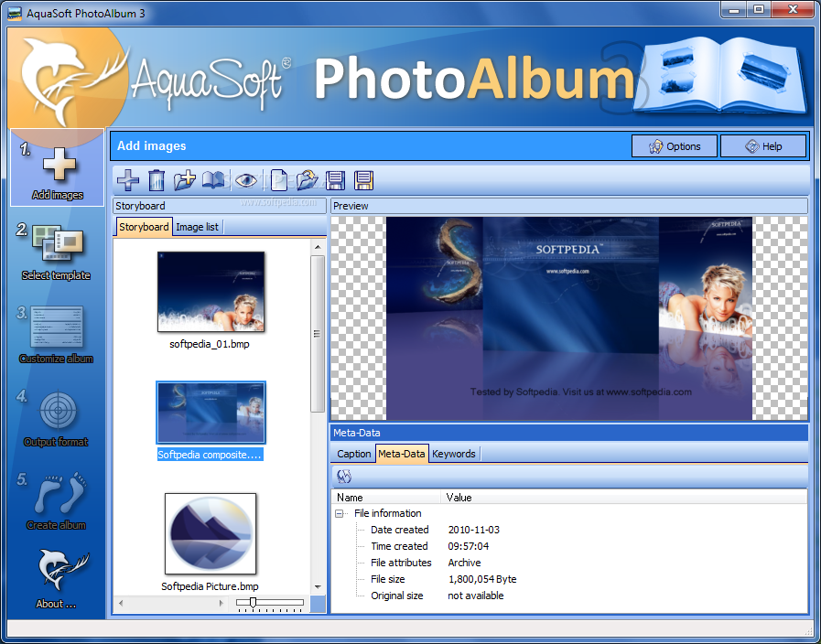Click the blank page New project icon

click(278, 180)
